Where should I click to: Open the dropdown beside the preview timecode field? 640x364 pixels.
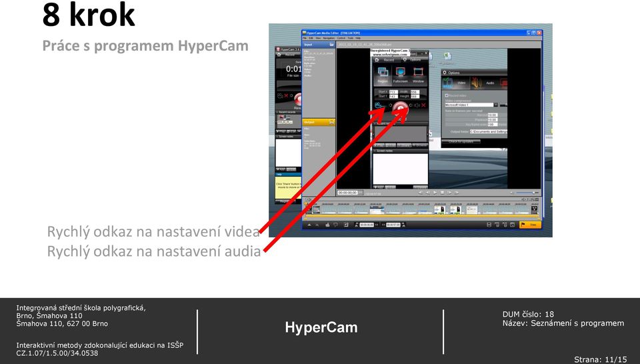point(361,193)
